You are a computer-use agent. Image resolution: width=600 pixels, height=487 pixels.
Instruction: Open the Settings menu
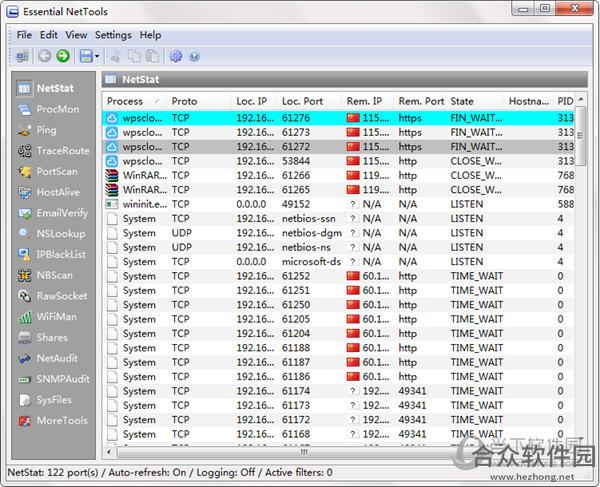coord(113,35)
